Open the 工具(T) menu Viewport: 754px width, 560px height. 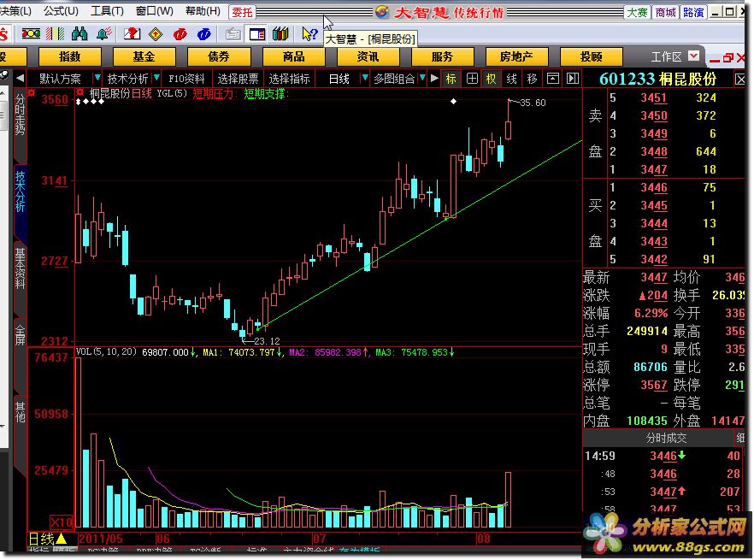pos(107,11)
